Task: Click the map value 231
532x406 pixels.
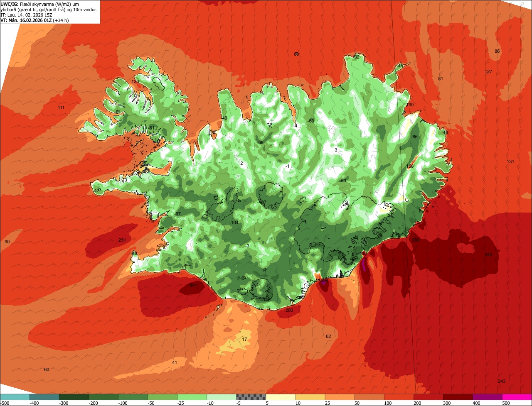Action: coord(122,240)
